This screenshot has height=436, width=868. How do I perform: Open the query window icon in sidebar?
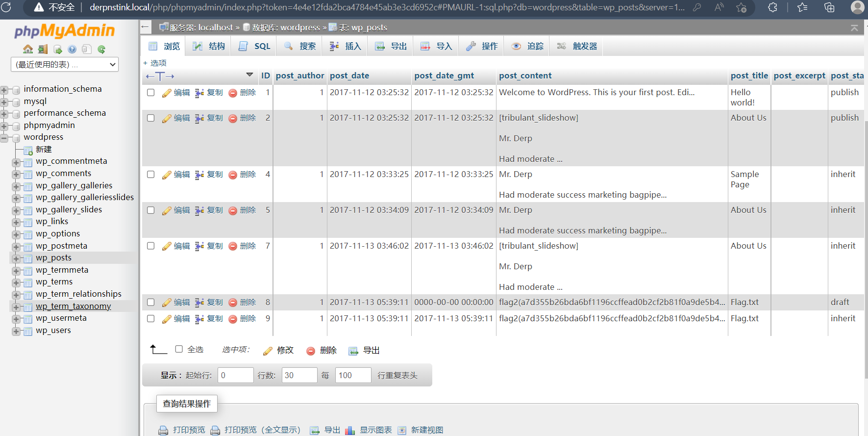pos(58,49)
